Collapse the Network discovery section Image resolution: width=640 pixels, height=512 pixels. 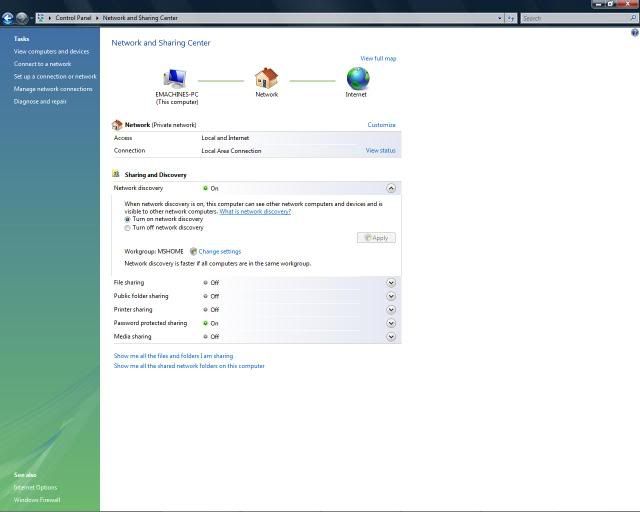click(391, 188)
